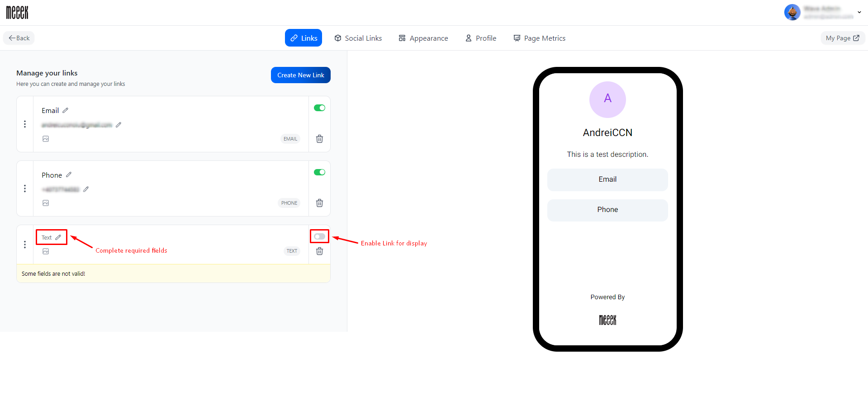
Task: Turn off the Phone link toggle
Action: (x=319, y=172)
